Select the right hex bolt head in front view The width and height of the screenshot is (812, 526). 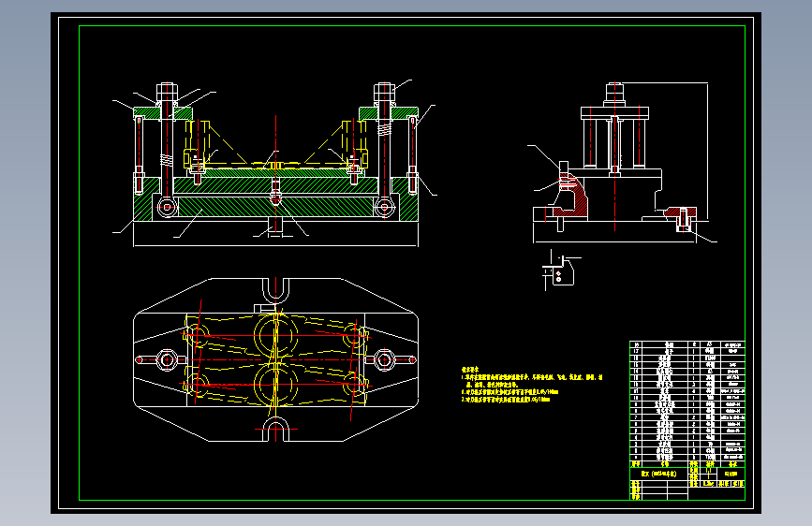point(384,92)
